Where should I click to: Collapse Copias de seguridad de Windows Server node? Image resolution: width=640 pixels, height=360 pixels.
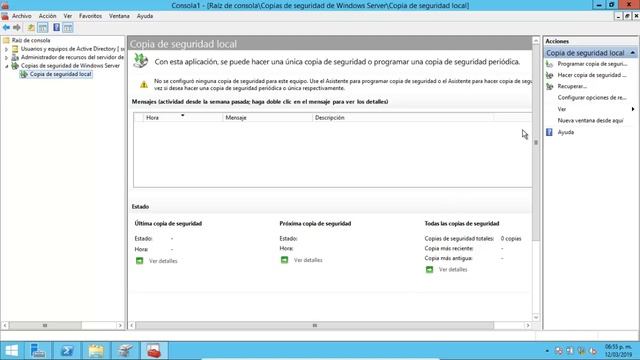coord(6,66)
